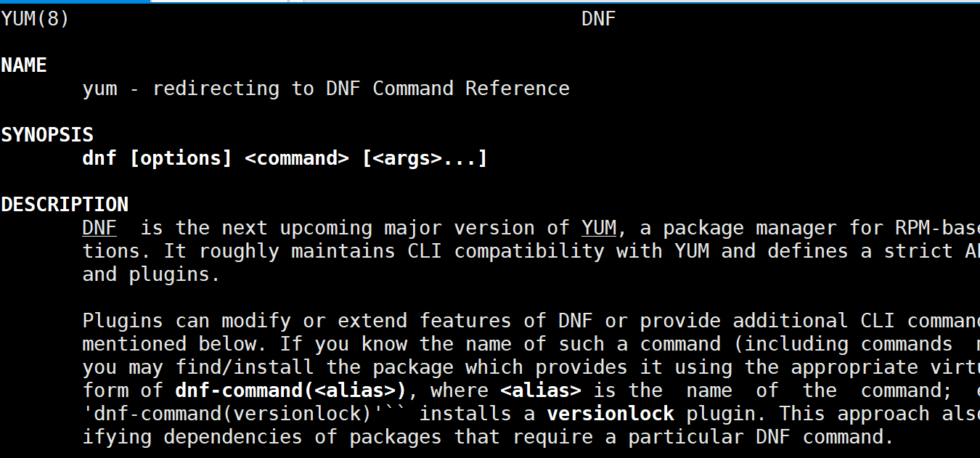Screen dimensions: 980x458
Task: Click the SYNOPSIS section heading
Action: [x=47, y=135]
